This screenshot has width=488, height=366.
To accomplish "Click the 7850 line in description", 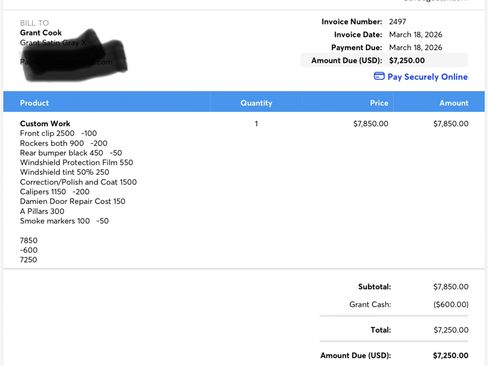I will (28, 241).
